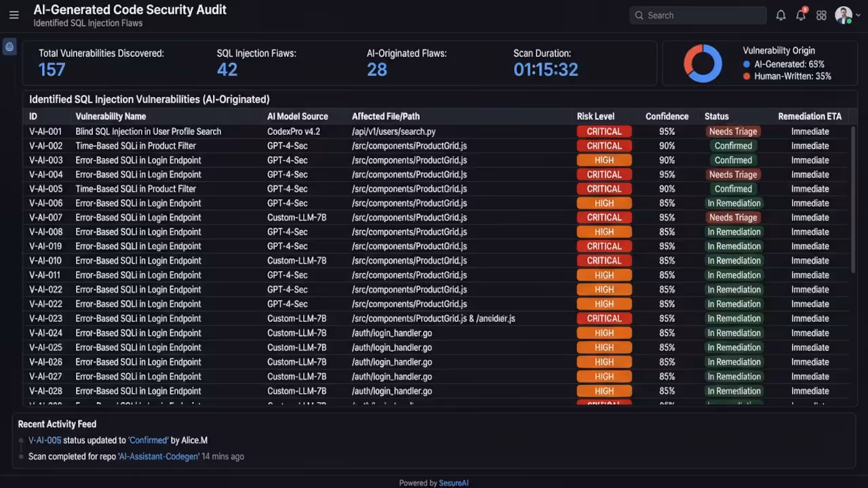Click the 'Recent Activity Feed' heading
Screen dimensions: 868x488
pos(57,424)
